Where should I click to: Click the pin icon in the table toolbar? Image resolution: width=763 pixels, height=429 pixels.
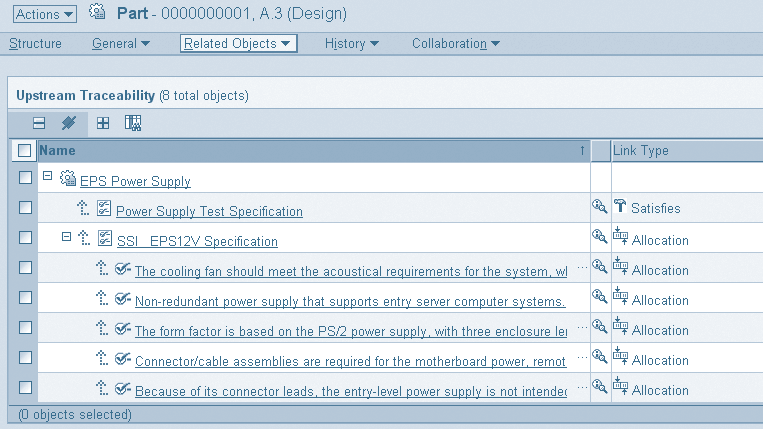click(x=68, y=124)
